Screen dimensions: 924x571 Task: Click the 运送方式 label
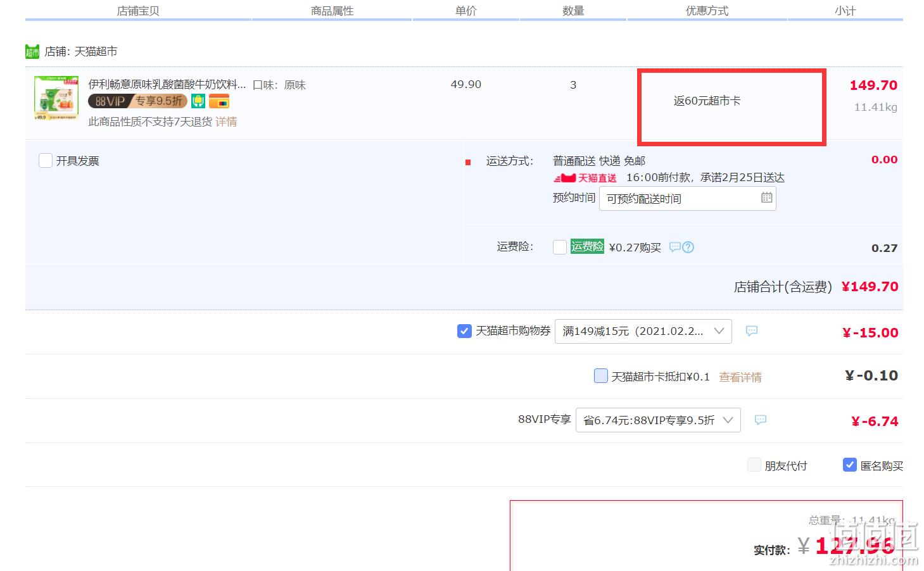(510, 161)
